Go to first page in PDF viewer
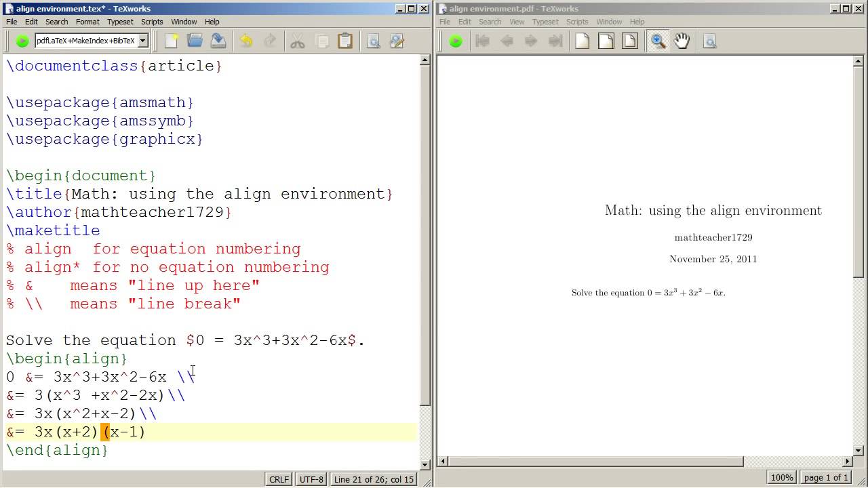Image resolution: width=868 pixels, height=488 pixels. coord(483,41)
